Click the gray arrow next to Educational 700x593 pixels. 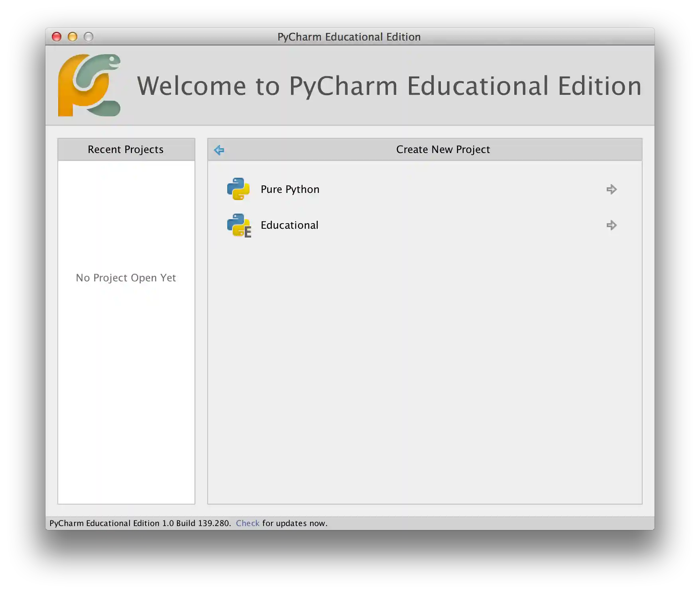coord(612,225)
